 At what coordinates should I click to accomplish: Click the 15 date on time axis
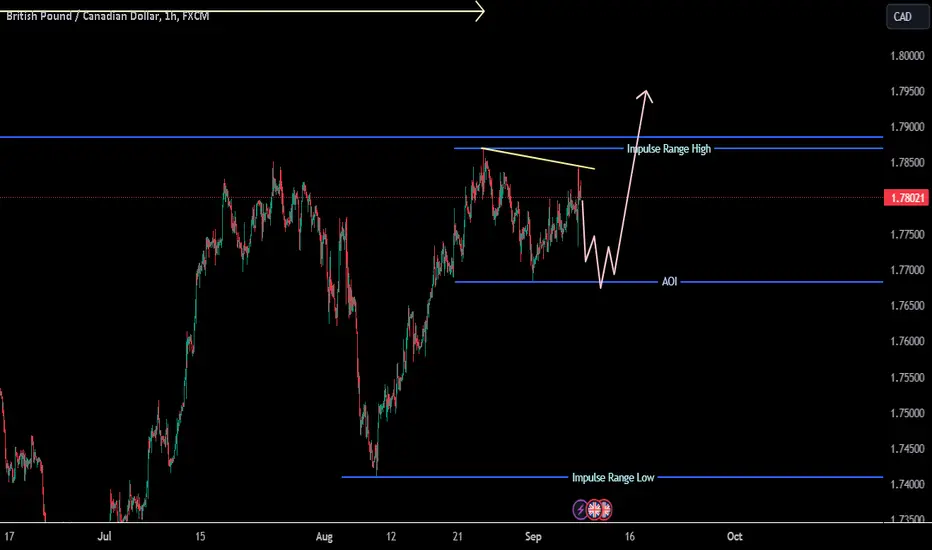coord(200,536)
